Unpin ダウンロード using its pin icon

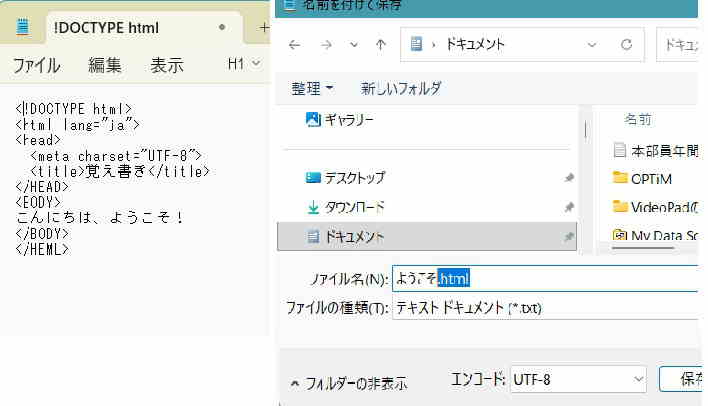pyautogui.click(x=569, y=207)
